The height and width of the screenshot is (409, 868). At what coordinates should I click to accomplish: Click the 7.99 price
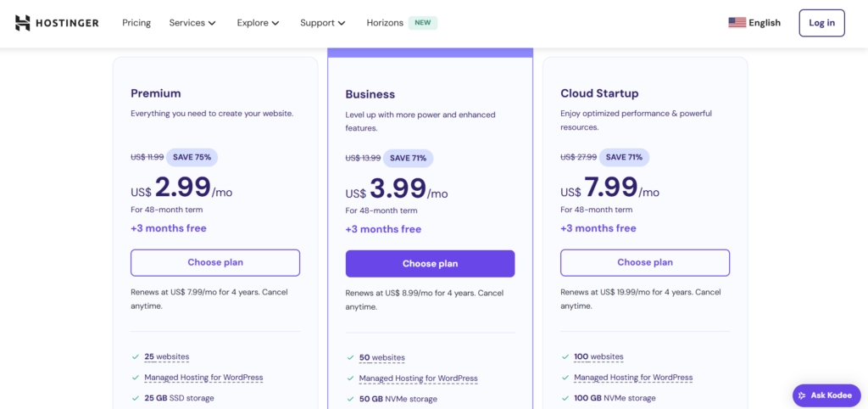(x=612, y=187)
